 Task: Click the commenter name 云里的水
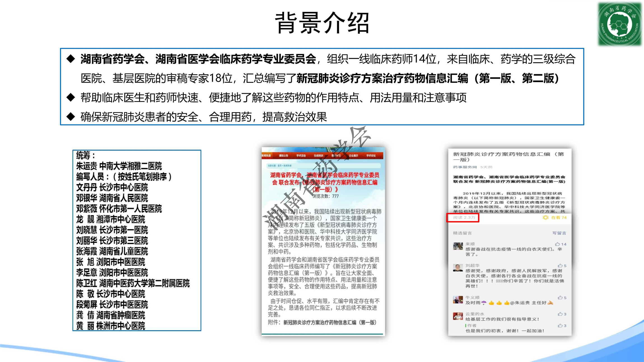[x=475, y=314]
